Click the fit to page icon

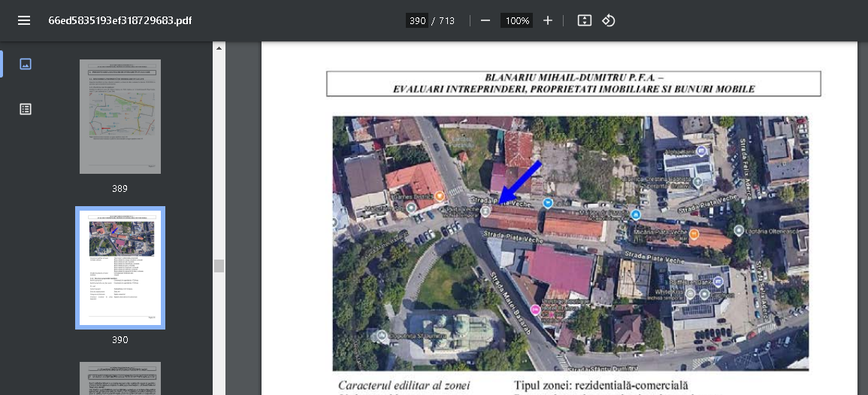click(584, 20)
